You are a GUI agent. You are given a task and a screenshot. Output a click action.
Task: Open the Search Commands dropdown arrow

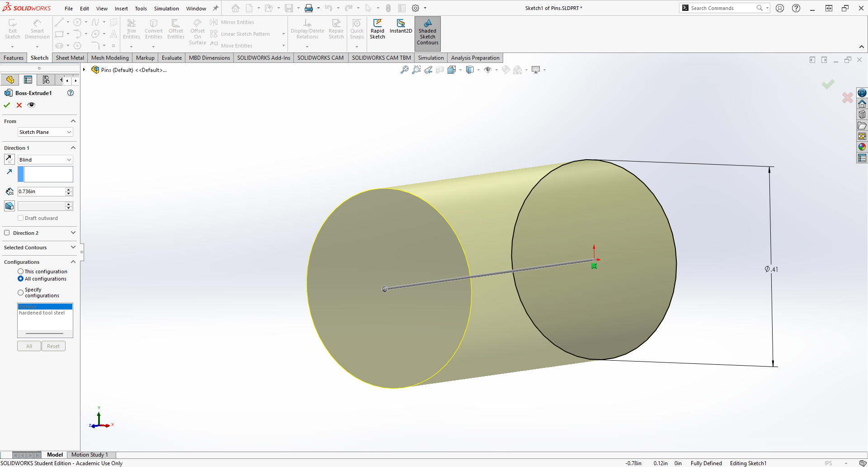click(767, 8)
